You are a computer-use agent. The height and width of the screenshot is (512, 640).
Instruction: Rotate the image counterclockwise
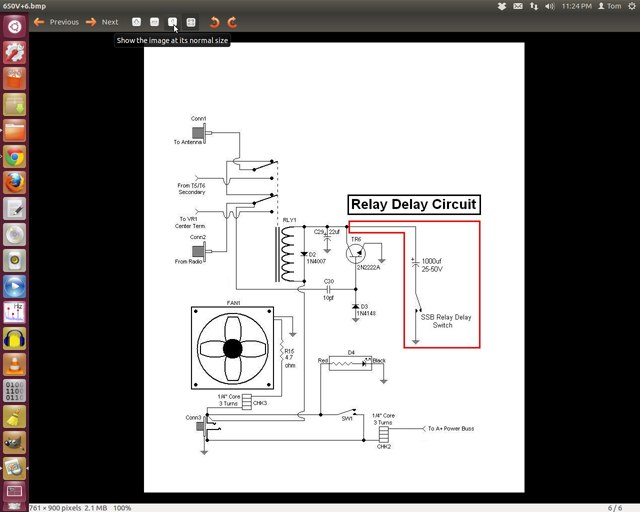click(x=214, y=21)
